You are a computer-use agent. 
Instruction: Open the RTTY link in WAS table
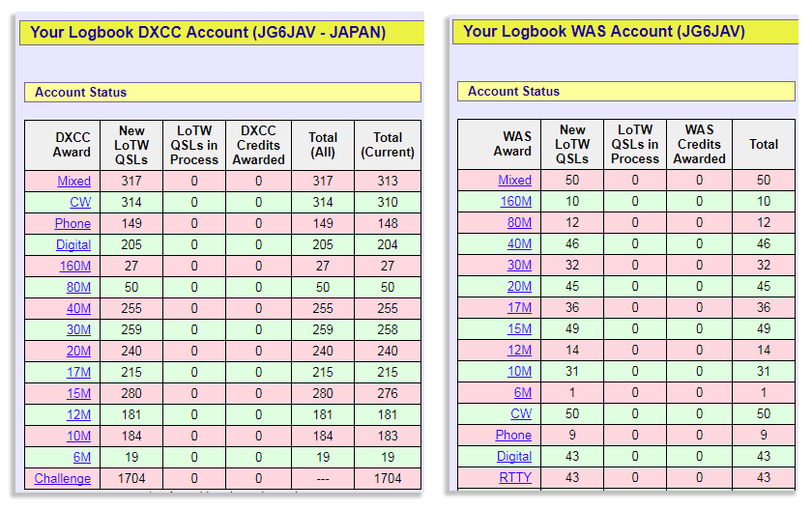coord(515,477)
